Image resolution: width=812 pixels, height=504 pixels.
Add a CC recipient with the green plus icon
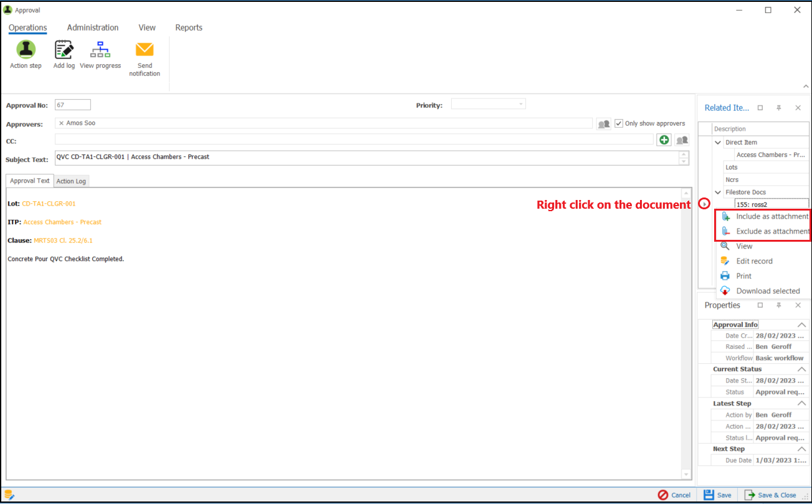pos(663,140)
